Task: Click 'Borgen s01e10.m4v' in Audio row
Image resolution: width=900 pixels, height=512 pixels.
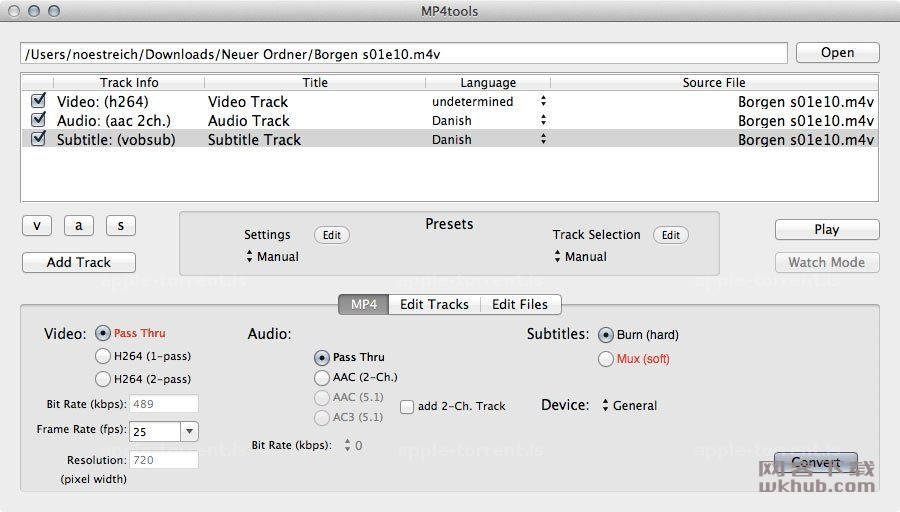Action: coord(806,121)
